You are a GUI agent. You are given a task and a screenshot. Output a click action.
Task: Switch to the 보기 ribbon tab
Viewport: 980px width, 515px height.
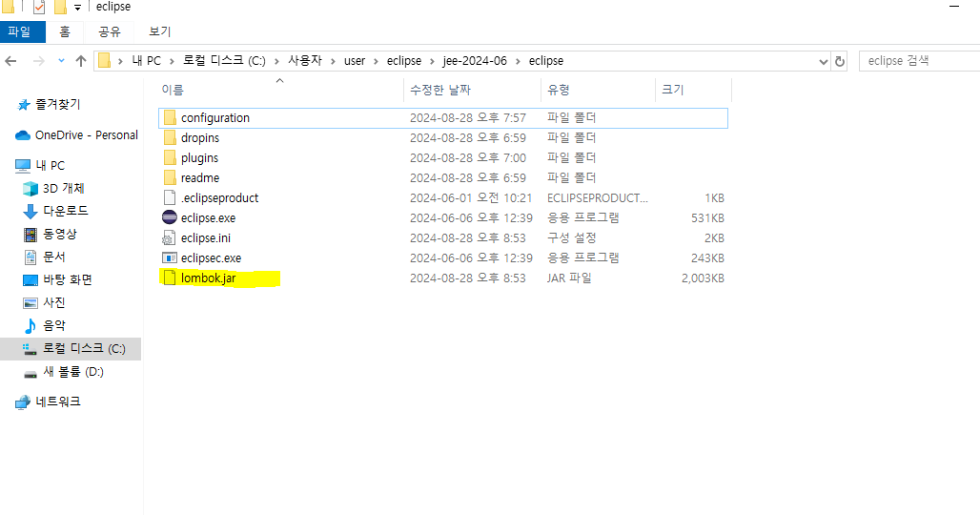[160, 31]
